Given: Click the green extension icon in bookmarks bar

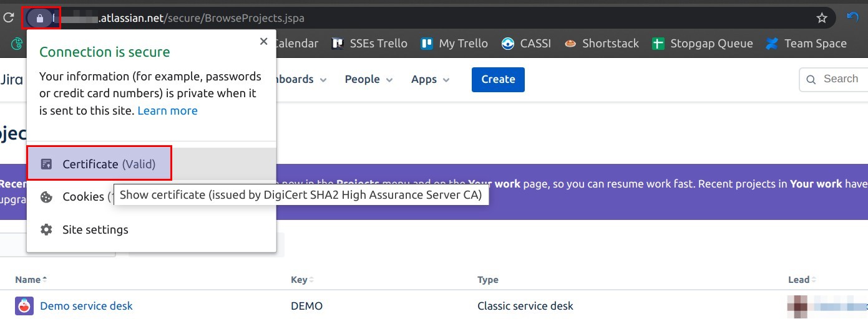Looking at the screenshot, I should tap(17, 44).
